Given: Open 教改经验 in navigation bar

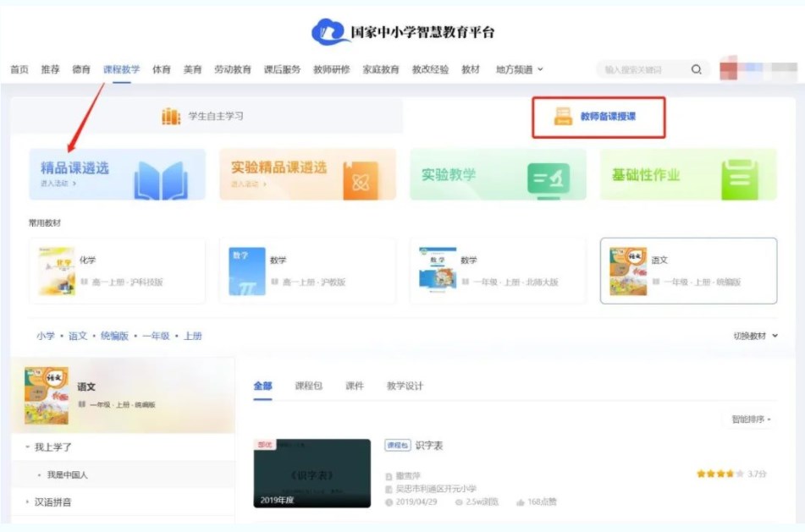Looking at the screenshot, I should click(430, 69).
